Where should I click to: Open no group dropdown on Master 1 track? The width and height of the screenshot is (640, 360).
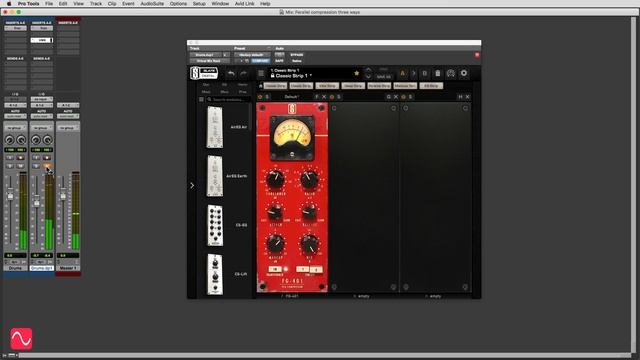coord(68,128)
